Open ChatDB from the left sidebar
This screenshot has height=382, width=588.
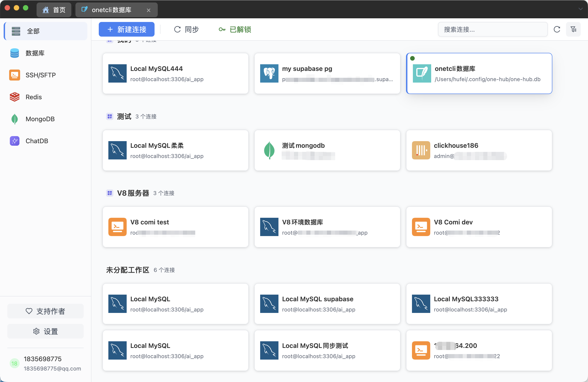pos(37,141)
